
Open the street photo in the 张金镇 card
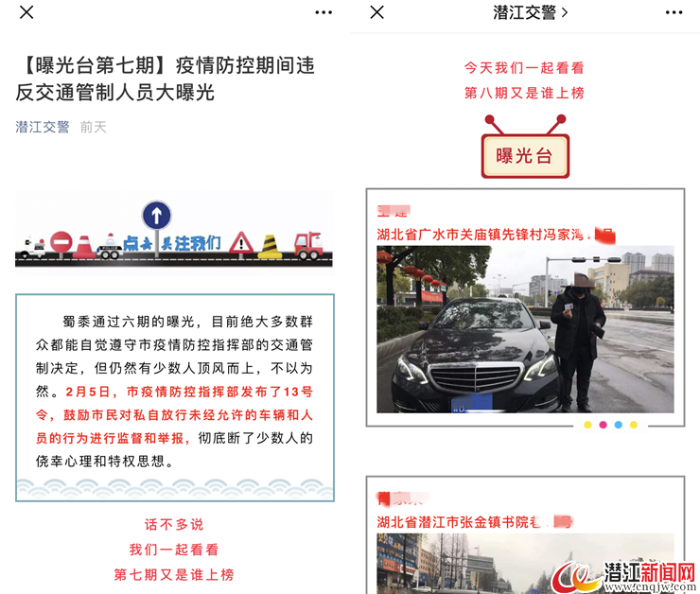[x=525, y=563]
